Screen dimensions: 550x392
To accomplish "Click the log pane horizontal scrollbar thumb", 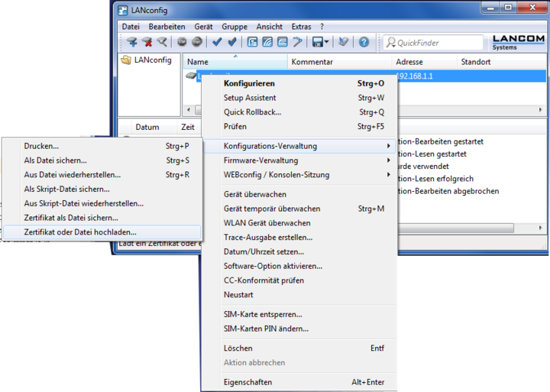I will (x=456, y=228).
